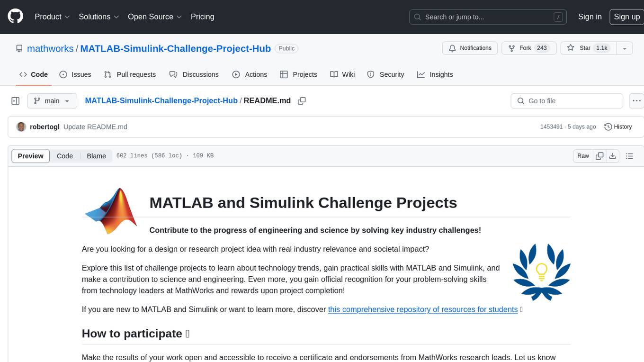Download the raw file

pyautogui.click(x=612, y=156)
